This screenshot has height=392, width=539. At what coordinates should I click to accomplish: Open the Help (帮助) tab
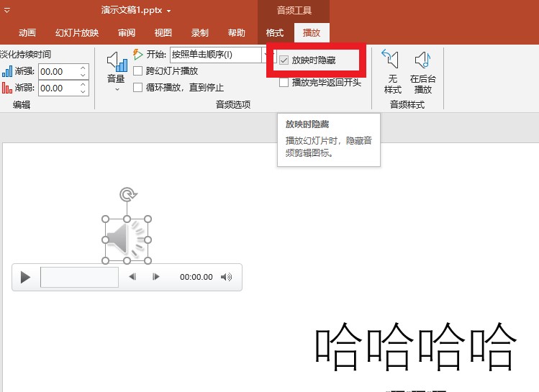point(237,32)
